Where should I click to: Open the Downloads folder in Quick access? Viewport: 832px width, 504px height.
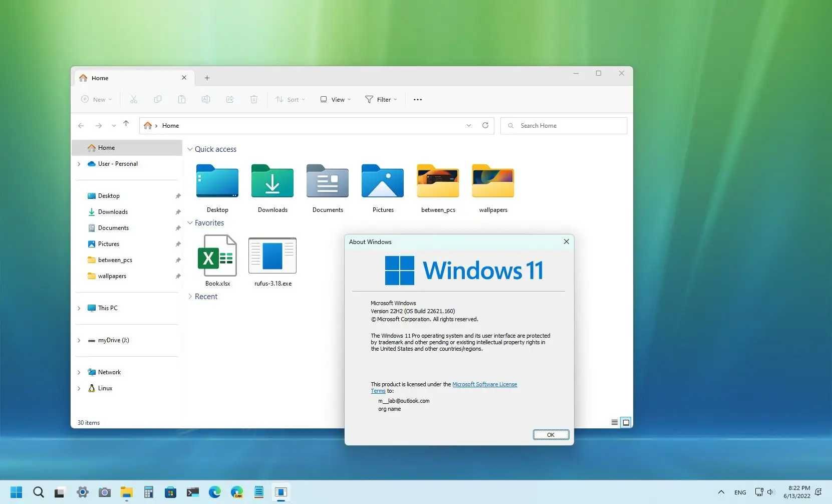272,188
